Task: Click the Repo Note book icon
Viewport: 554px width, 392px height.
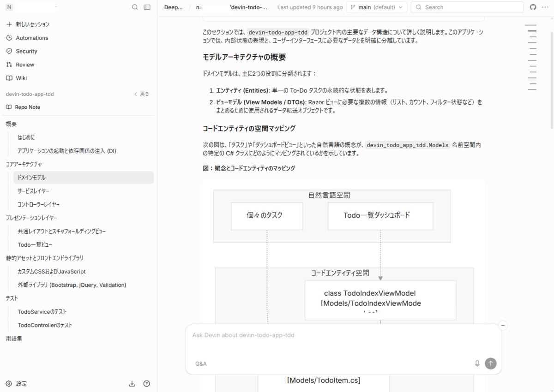Action: click(x=9, y=107)
